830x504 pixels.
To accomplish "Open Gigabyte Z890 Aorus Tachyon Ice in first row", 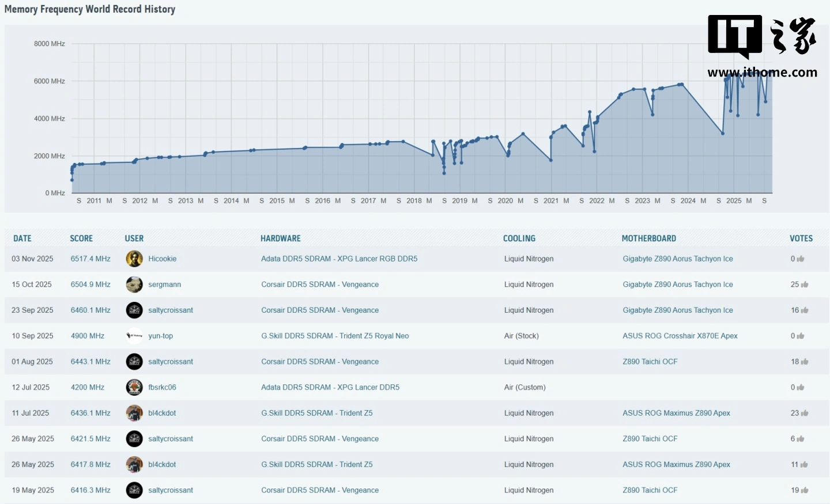I will tap(677, 259).
